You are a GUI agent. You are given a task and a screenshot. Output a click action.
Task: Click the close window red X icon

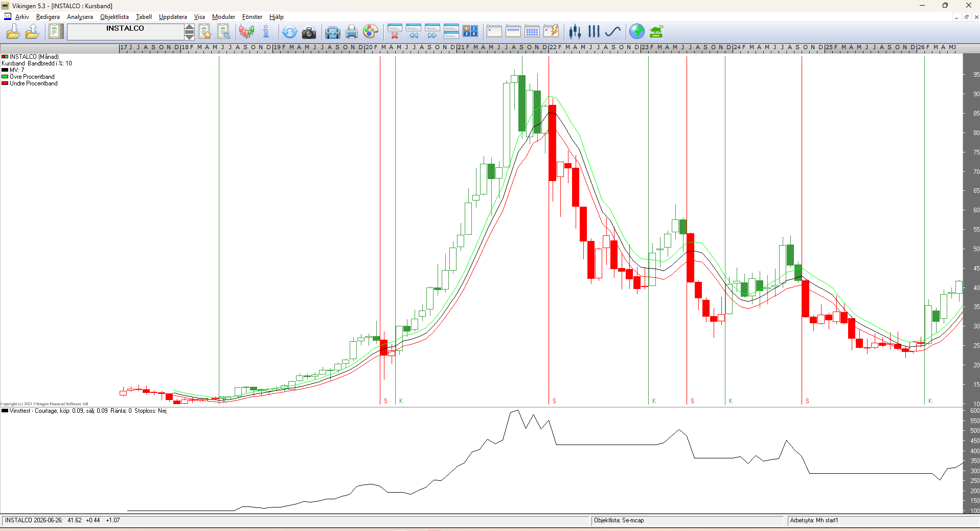[x=394, y=32]
